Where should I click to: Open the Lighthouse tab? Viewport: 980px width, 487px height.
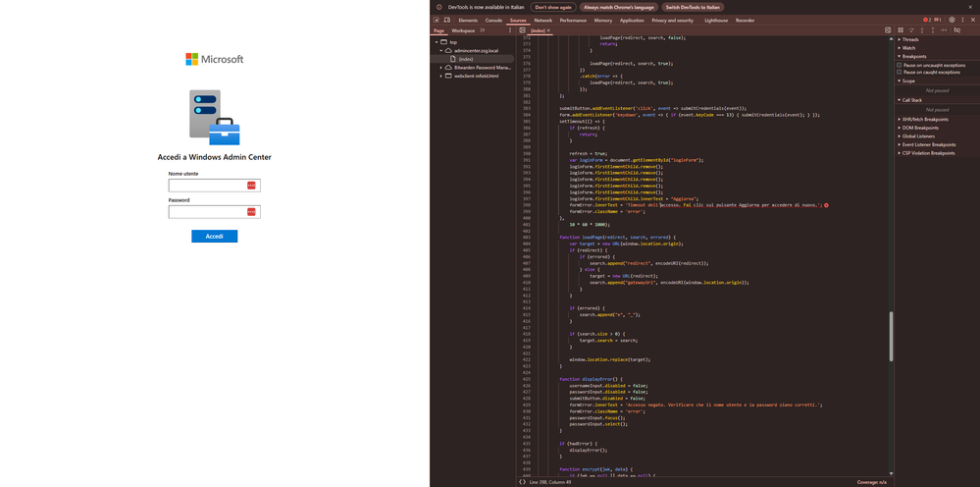[x=715, y=20]
